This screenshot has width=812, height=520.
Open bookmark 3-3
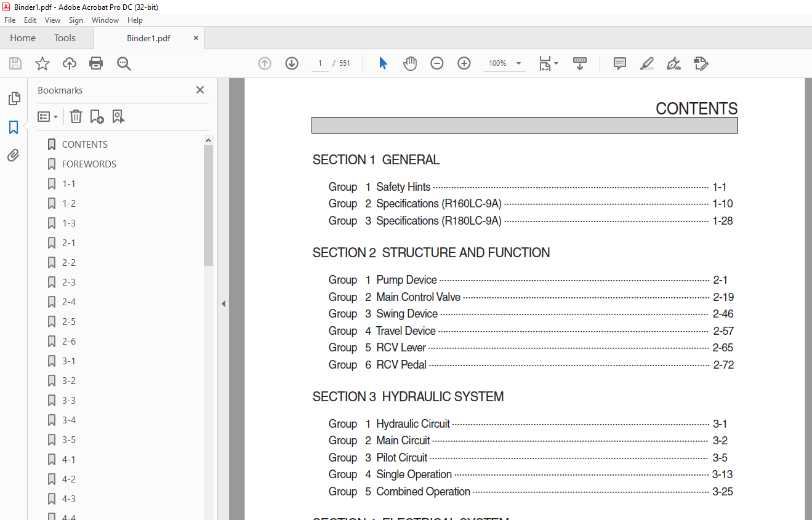pyautogui.click(x=69, y=401)
